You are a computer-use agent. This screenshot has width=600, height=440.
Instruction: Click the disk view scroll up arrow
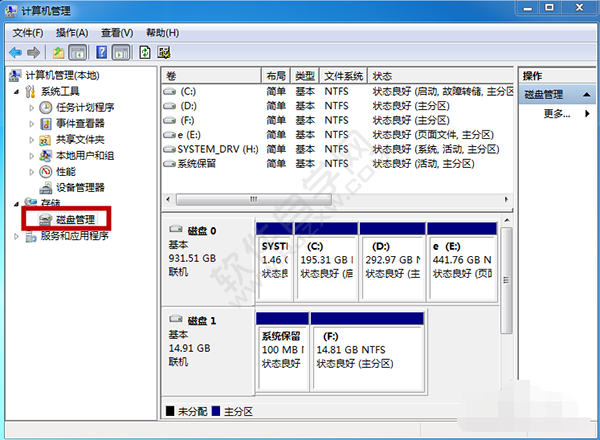(x=506, y=220)
